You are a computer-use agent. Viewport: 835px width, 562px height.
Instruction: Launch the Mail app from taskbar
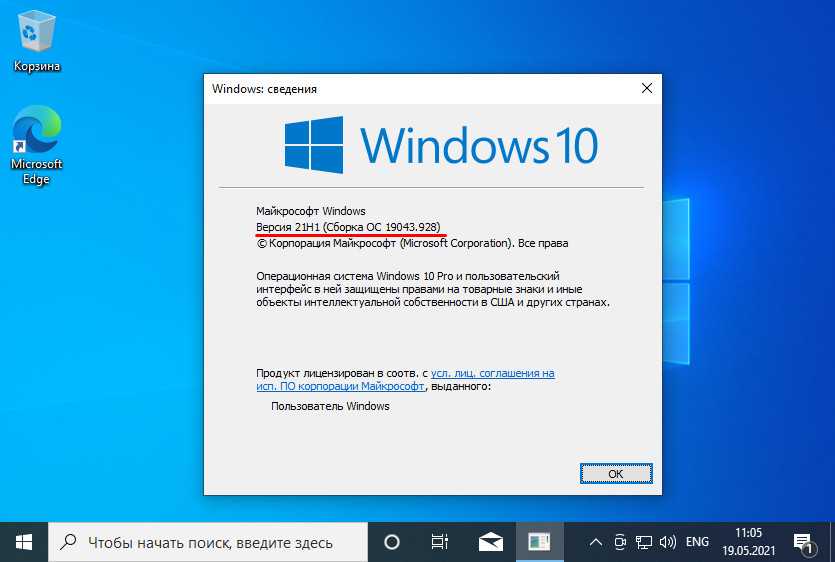point(490,542)
